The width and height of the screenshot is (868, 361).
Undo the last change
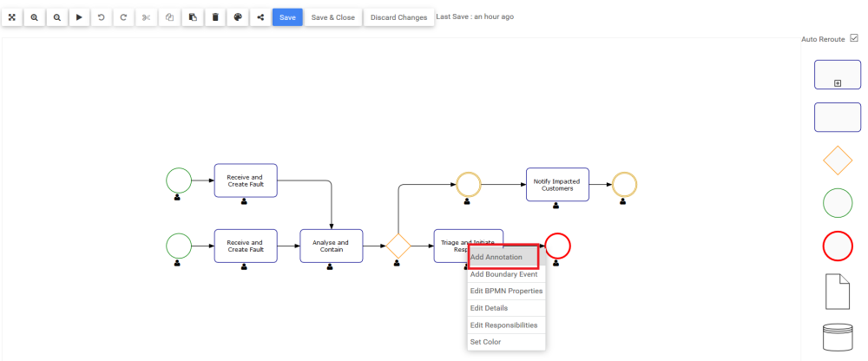(x=102, y=17)
